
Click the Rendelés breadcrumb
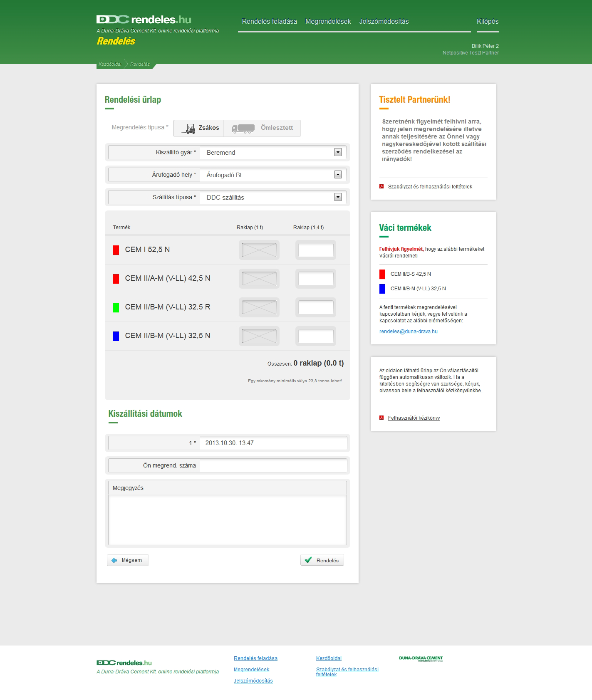pyautogui.click(x=140, y=64)
